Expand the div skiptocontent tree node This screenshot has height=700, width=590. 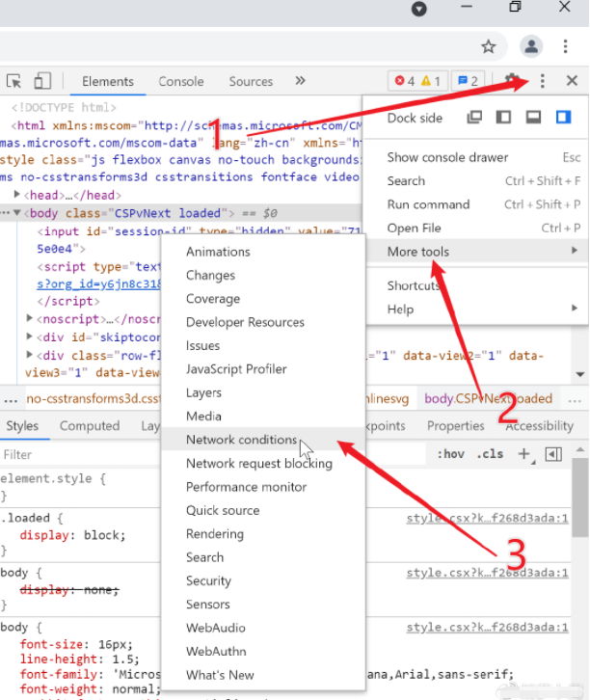(29, 337)
